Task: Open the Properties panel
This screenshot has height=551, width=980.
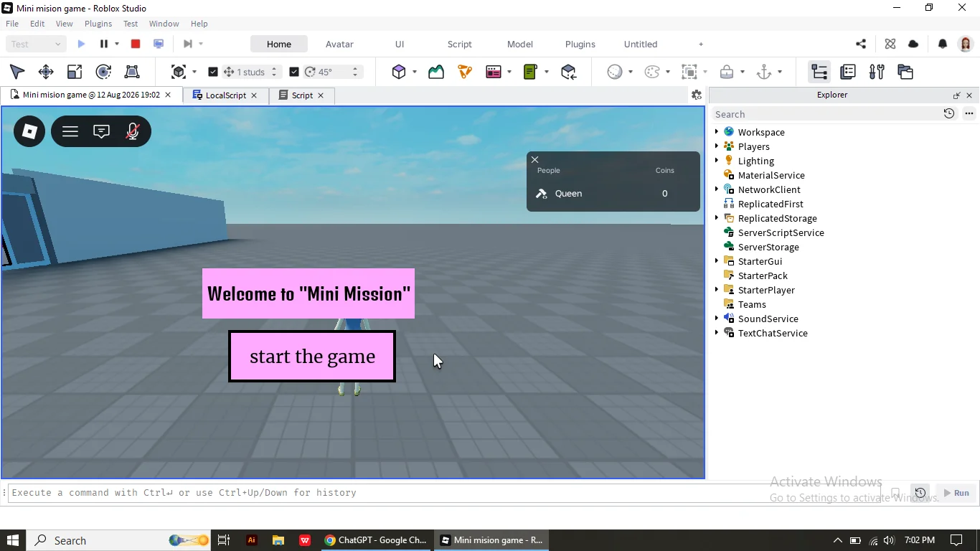Action: point(848,72)
